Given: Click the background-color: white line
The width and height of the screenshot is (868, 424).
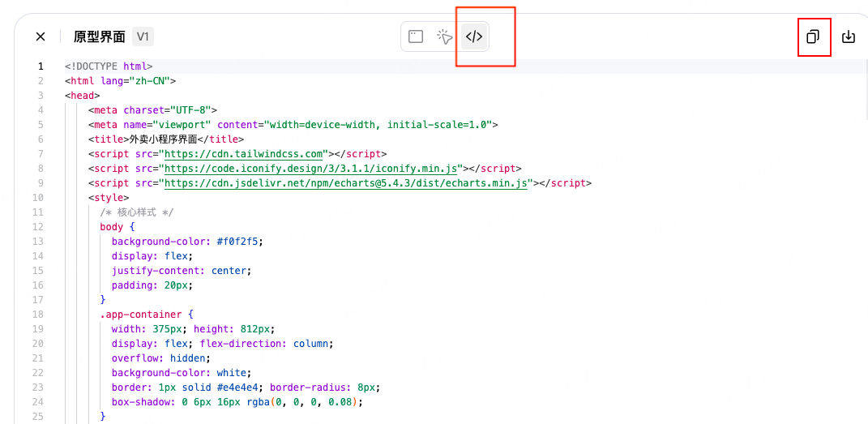Looking at the screenshot, I should [x=182, y=372].
